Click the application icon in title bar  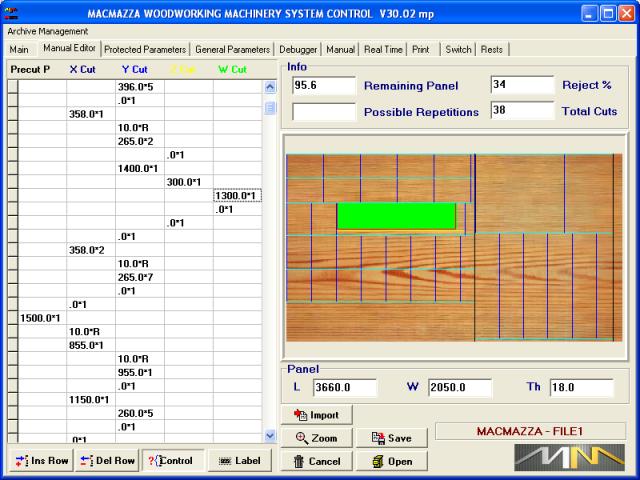point(11,13)
